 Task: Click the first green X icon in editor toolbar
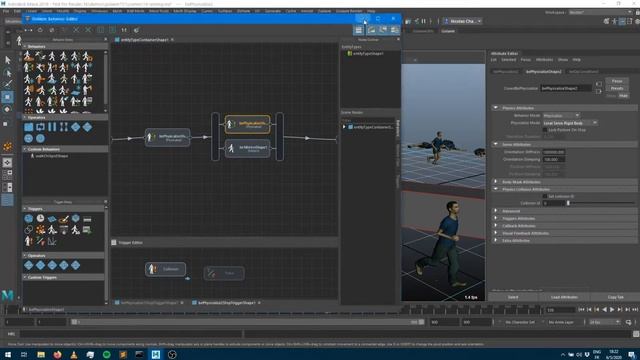76,30
